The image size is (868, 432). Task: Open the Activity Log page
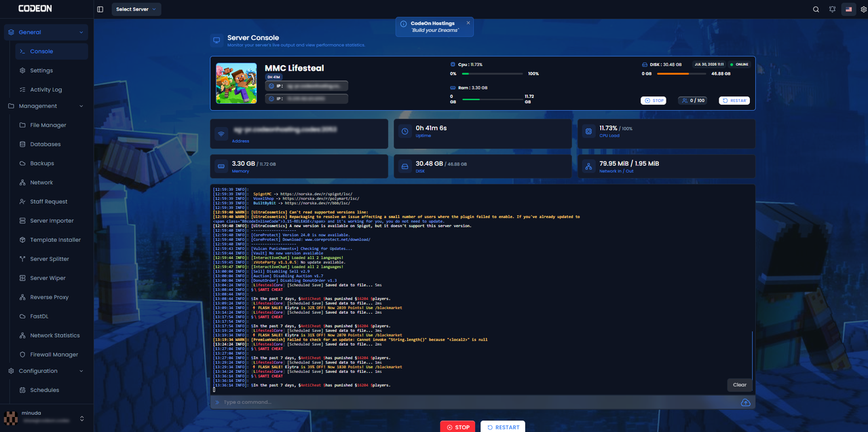tap(52, 89)
